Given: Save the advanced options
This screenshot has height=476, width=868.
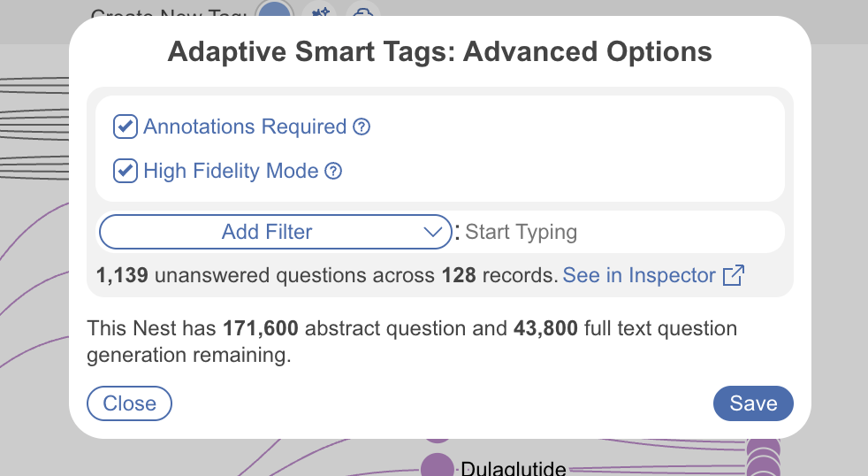Looking at the screenshot, I should click(753, 403).
